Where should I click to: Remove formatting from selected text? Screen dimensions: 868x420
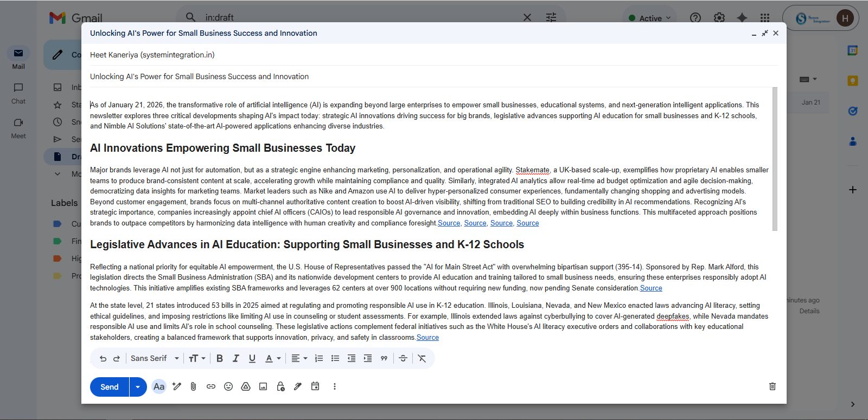(422, 358)
